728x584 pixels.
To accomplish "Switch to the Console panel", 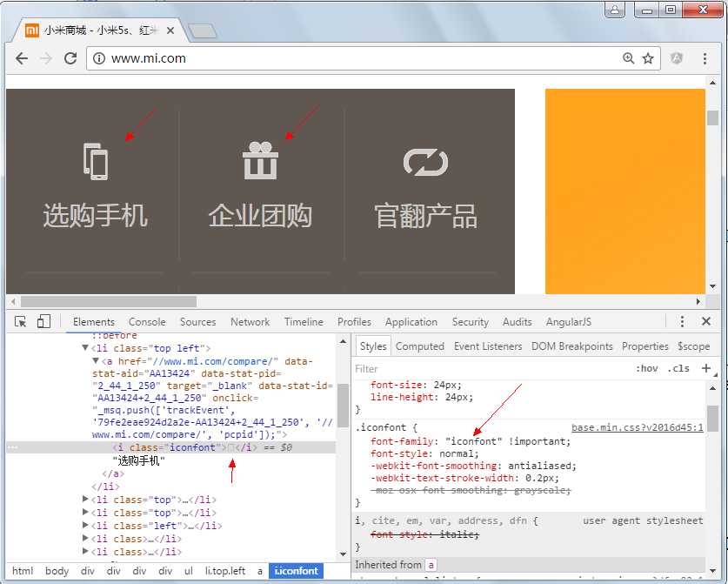I will [x=147, y=322].
